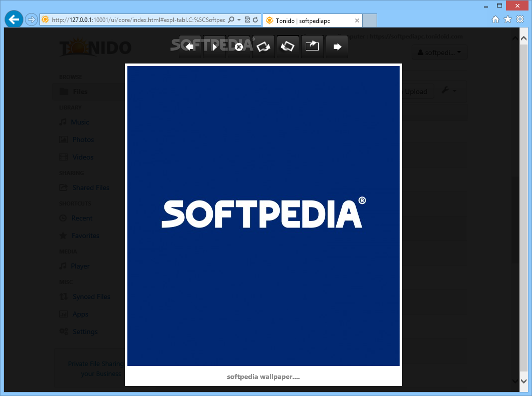Viewport: 532px width, 396px height.
Task: Click the browser Back button
Action: [14, 19]
